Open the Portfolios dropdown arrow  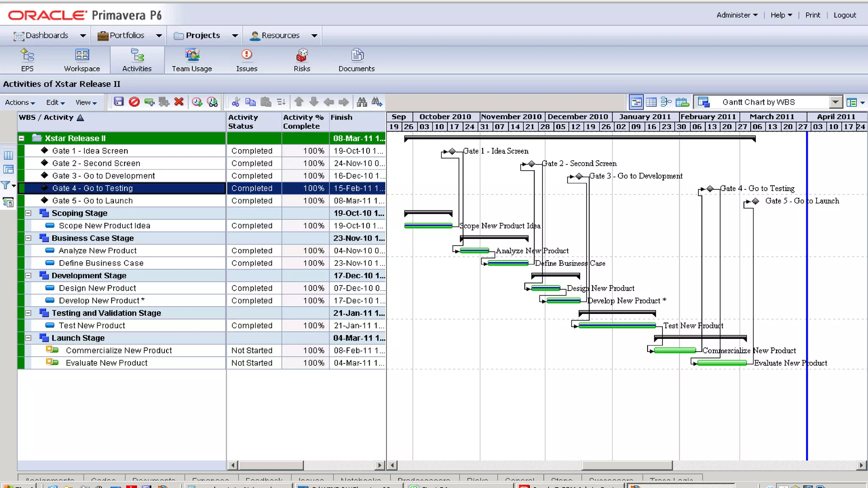tap(159, 36)
